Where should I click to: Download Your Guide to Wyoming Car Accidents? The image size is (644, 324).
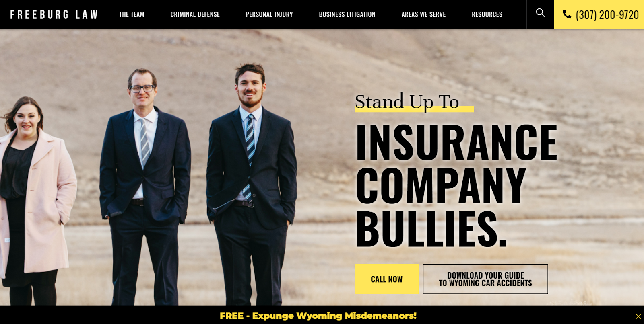(485, 279)
